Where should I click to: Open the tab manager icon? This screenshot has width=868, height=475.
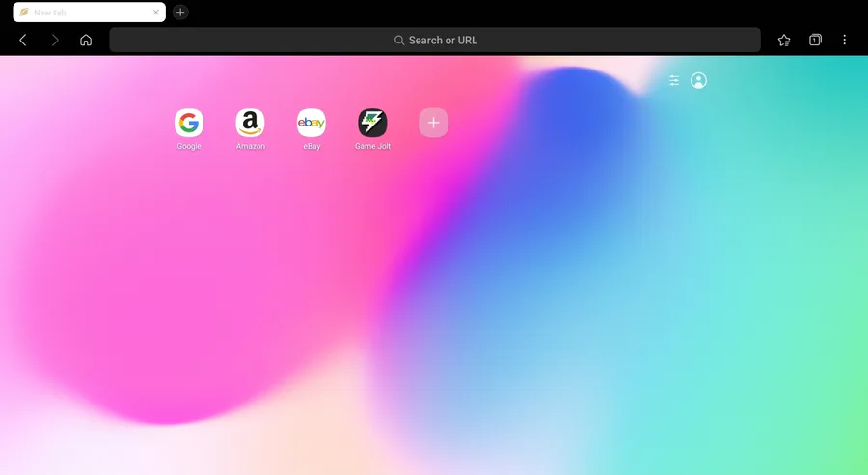815,40
